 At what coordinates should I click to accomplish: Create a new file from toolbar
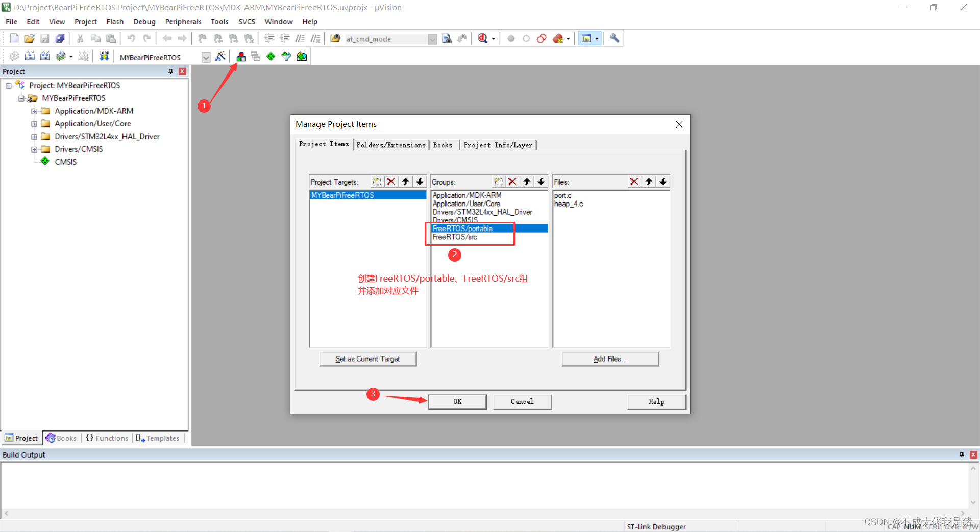tap(14, 38)
